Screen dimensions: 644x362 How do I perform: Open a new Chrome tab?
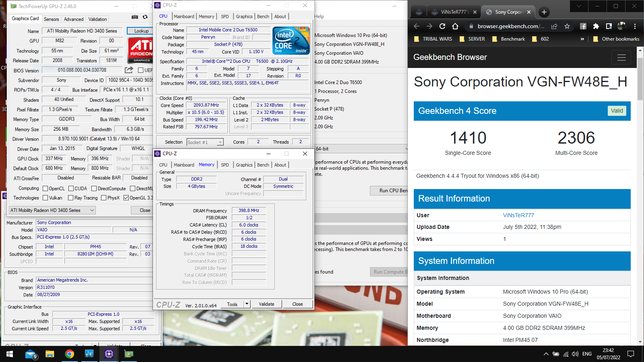coord(544,12)
